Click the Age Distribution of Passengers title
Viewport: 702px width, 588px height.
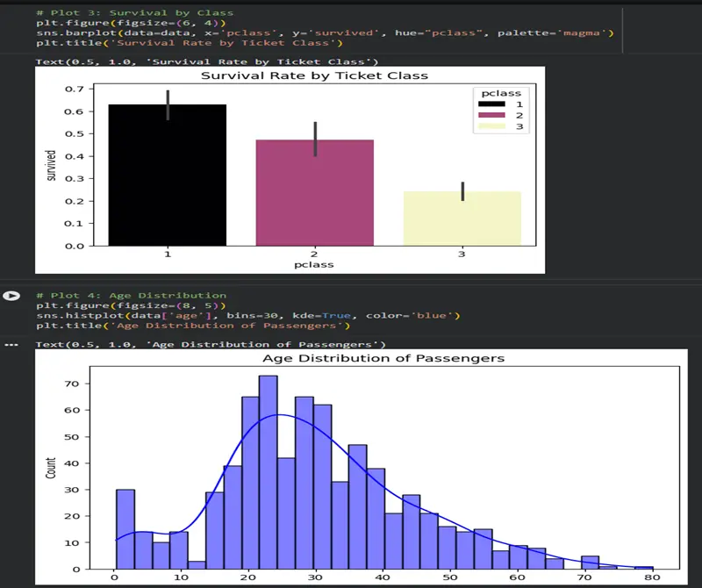click(384, 359)
